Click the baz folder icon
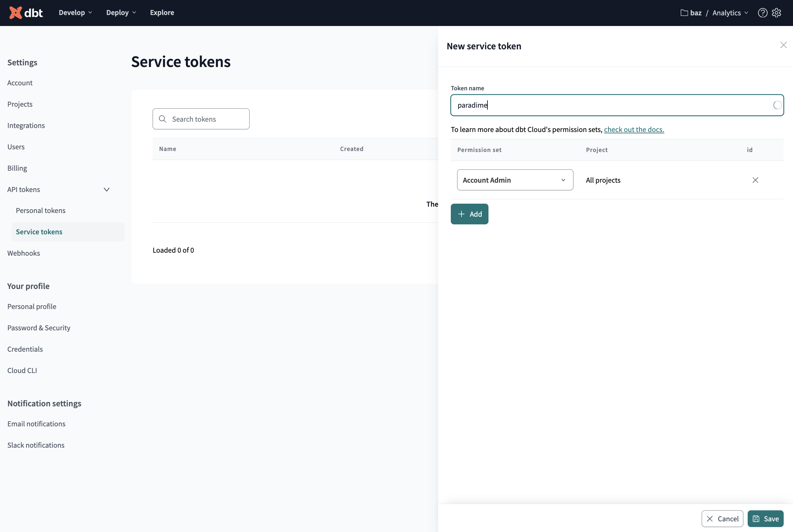 pos(684,13)
